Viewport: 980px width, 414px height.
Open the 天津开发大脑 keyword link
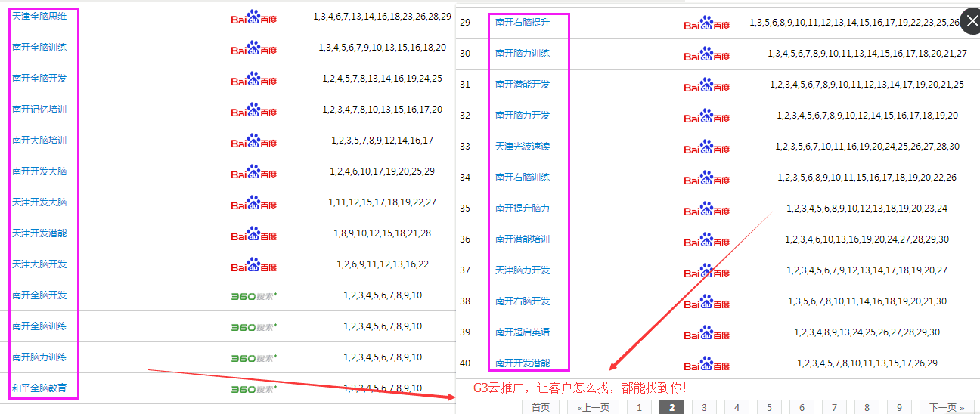point(39,202)
